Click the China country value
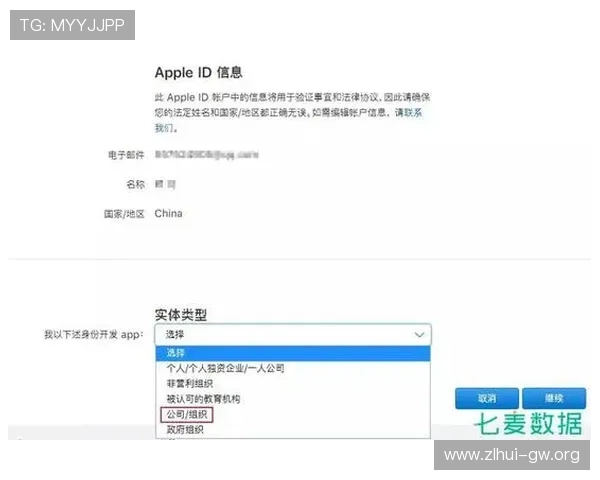The height and width of the screenshot is (480, 600). [x=168, y=214]
